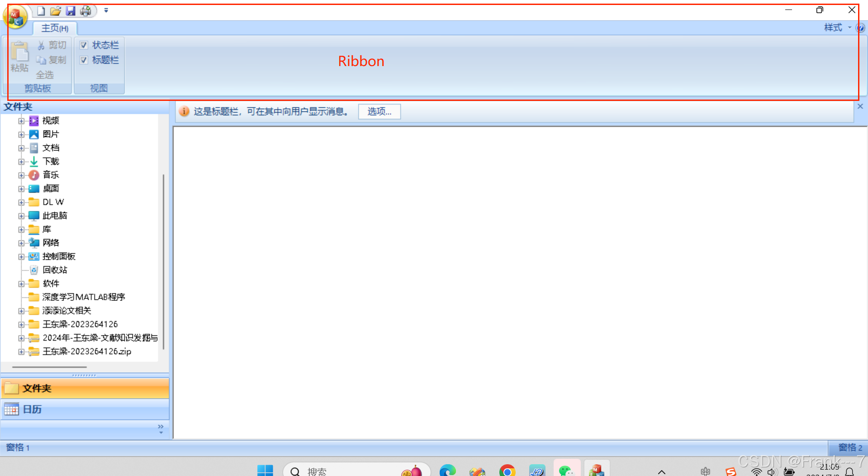Open a file using the Open folder icon

tap(55, 11)
